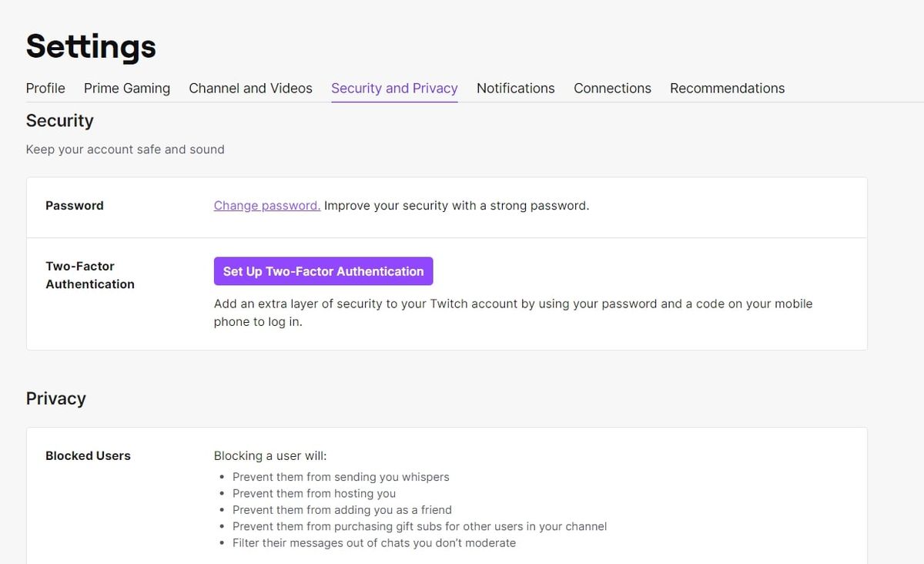Click the filter messages bullet point
This screenshot has width=924, height=564.
click(x=374, y=542)
